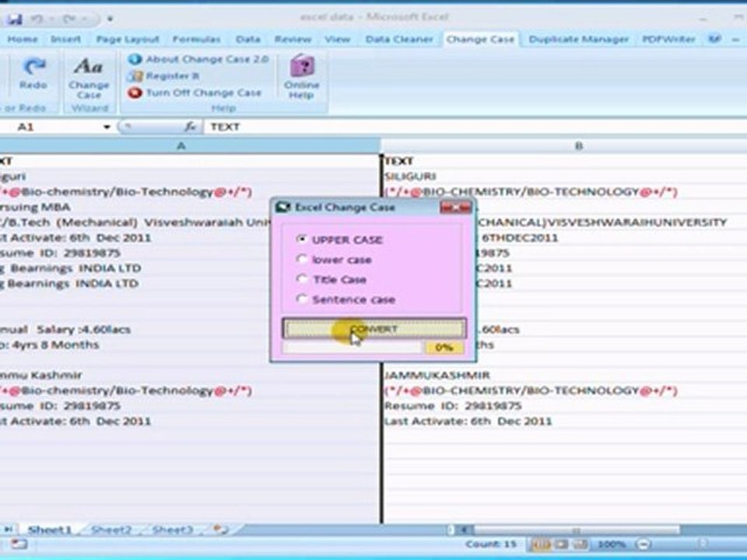Click Turn Off Change Case

[x=195, y=93]
